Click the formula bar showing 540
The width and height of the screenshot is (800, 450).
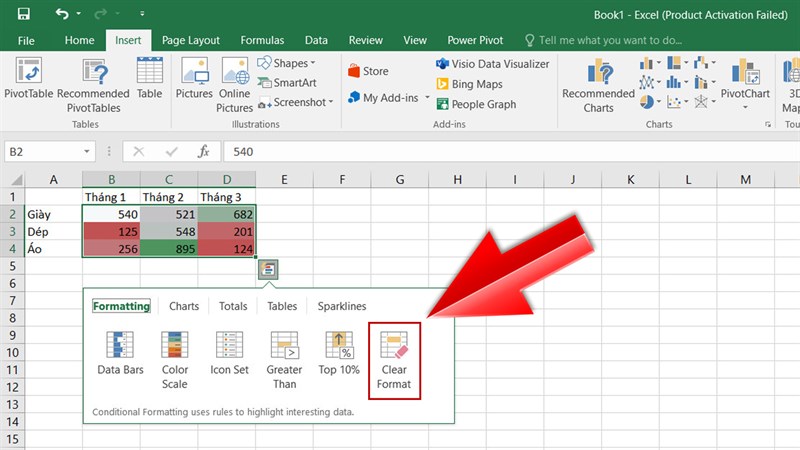click(513, 152)
